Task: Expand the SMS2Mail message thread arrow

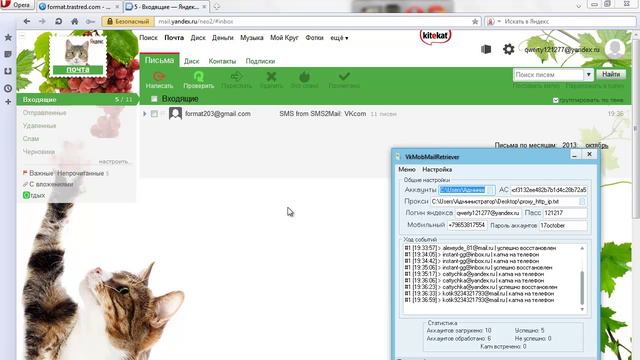Action: click(144, 114)
